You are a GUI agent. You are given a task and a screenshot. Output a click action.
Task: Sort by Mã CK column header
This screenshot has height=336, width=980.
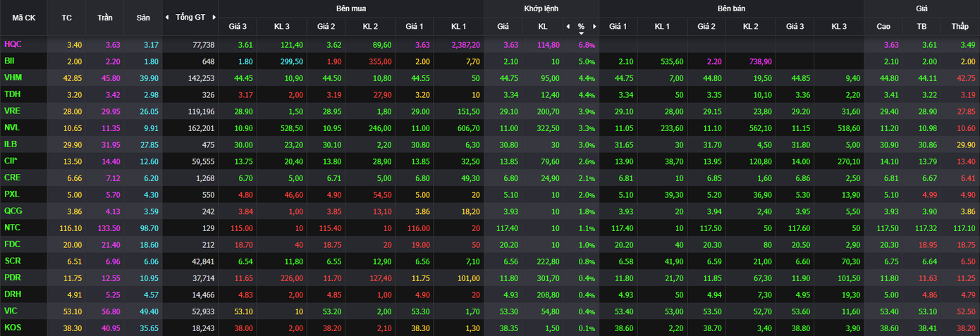coord(23,18)
